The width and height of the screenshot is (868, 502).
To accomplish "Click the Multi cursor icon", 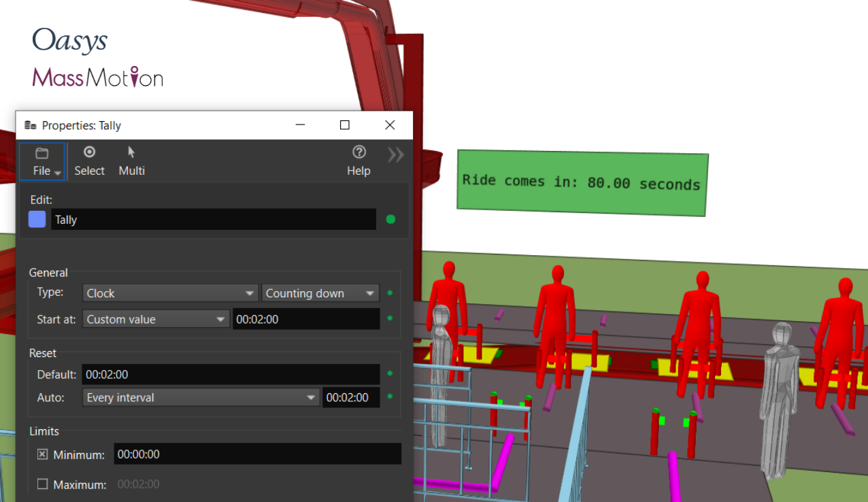I will click(131, 152).
